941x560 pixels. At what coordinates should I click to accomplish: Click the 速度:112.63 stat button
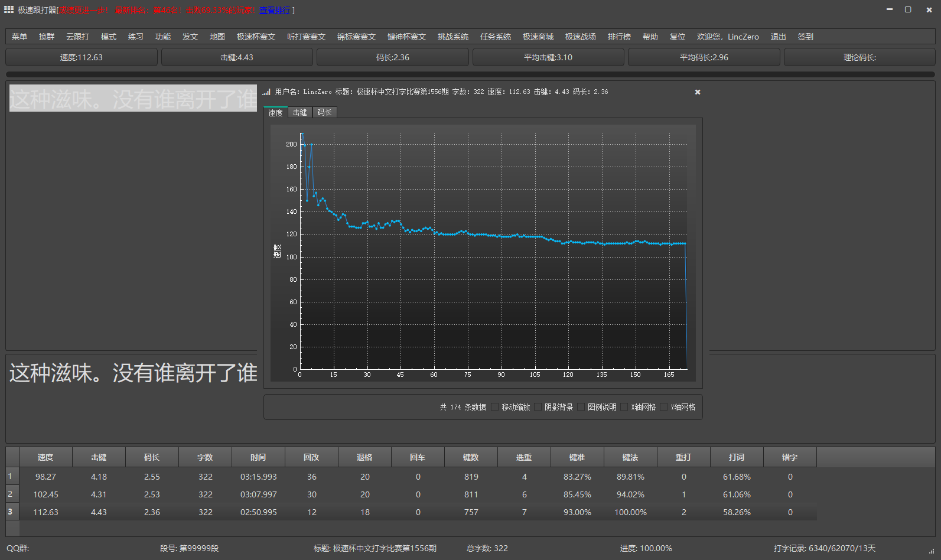[82, 57]
